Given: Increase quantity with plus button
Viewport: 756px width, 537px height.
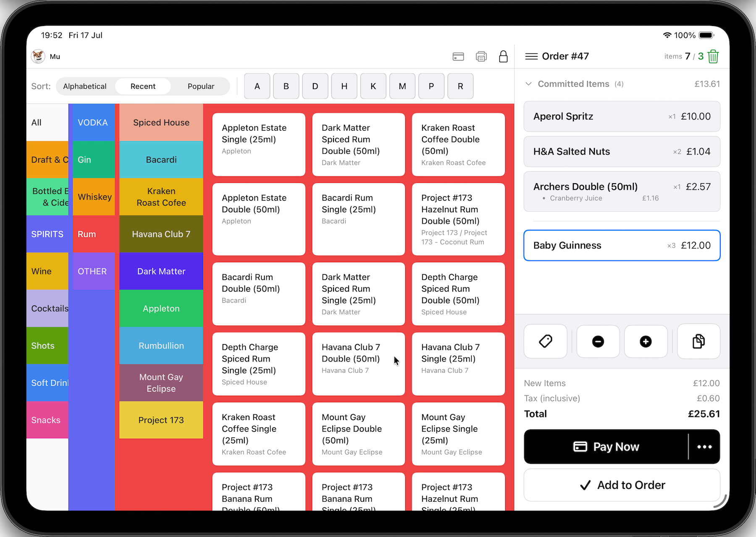Looking at the screenshot, I should tap(646, 341).
